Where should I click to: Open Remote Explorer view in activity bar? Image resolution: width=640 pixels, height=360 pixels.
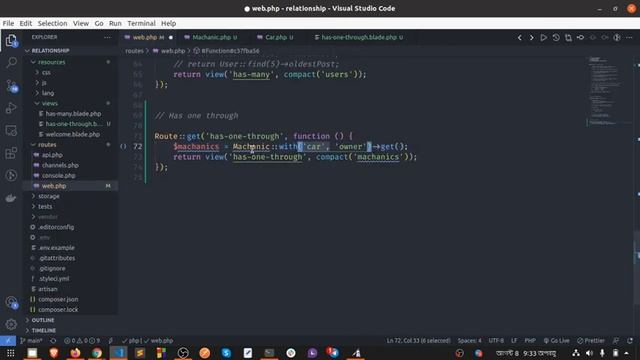pyautogui.click(x=11, y=131)
